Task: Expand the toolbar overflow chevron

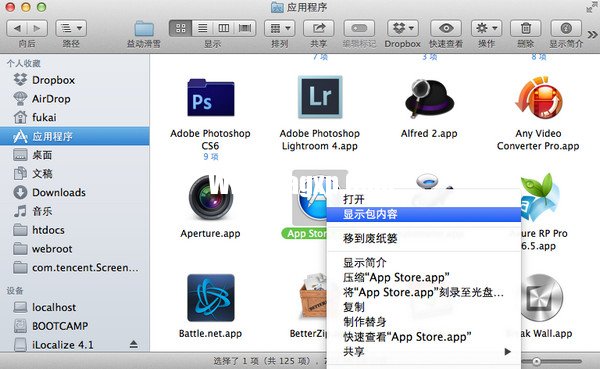Action: coord(592,35)
